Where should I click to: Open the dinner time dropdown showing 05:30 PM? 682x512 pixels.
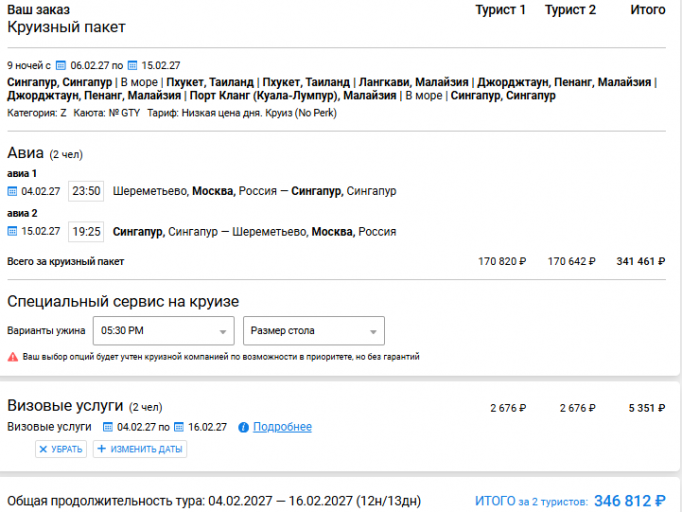164,331
